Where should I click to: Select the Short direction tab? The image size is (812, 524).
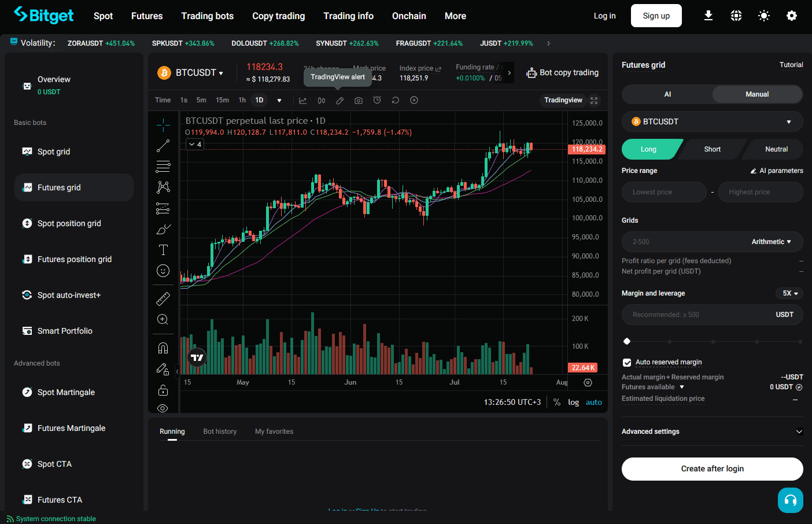click(712, 149)
